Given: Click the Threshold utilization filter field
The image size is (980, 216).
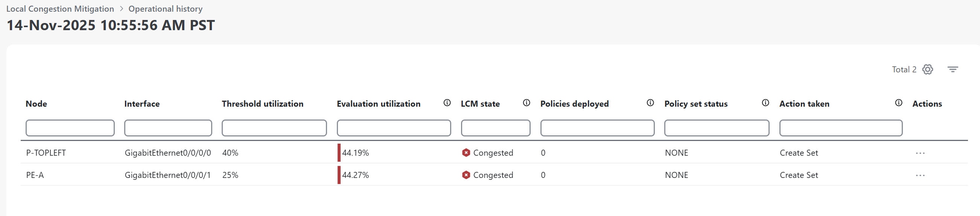Looking at the screenshot, I should click(274, 128).
